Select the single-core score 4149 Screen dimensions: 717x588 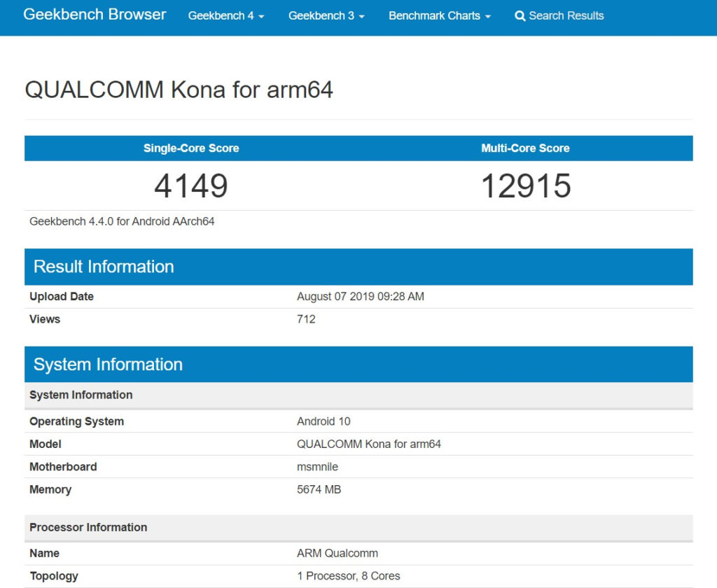[x=191, y=186]
